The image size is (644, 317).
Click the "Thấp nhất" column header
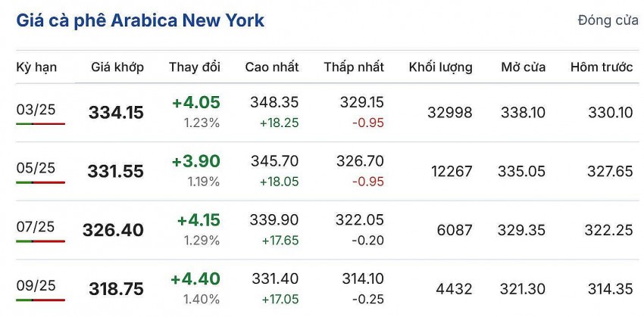354,67
